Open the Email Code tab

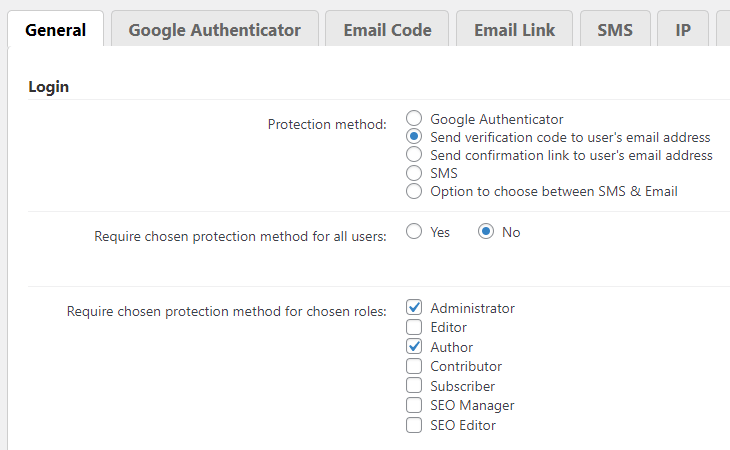(x=387, y=30)
